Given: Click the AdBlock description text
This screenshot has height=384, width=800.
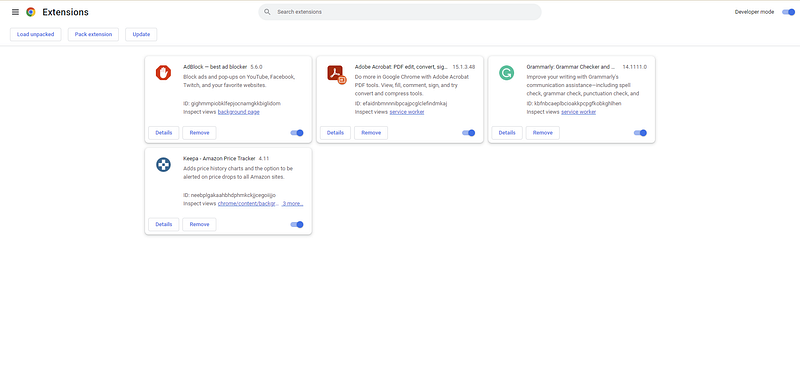Looking at the screenshot, I should coord(239,81).
